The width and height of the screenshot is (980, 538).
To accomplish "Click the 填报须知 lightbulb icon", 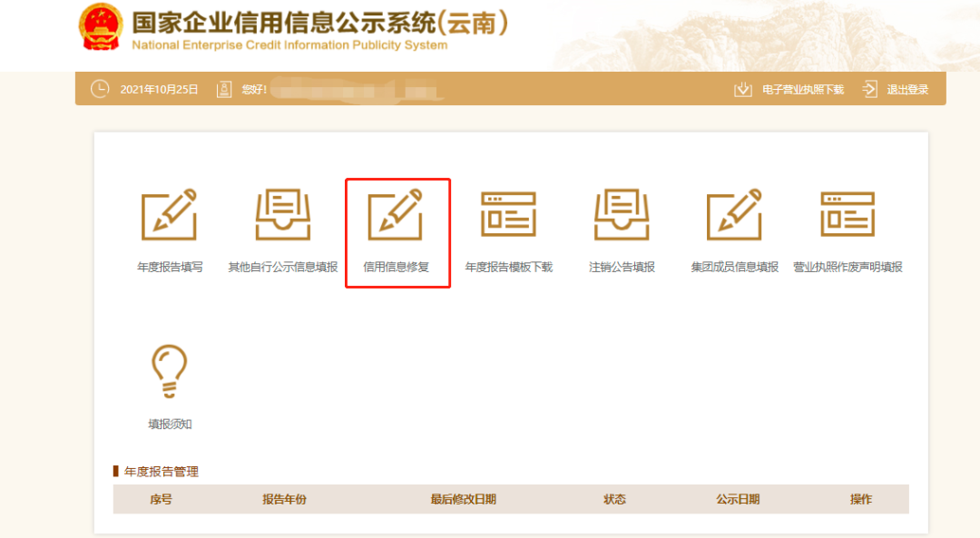I will coord(169,370).
